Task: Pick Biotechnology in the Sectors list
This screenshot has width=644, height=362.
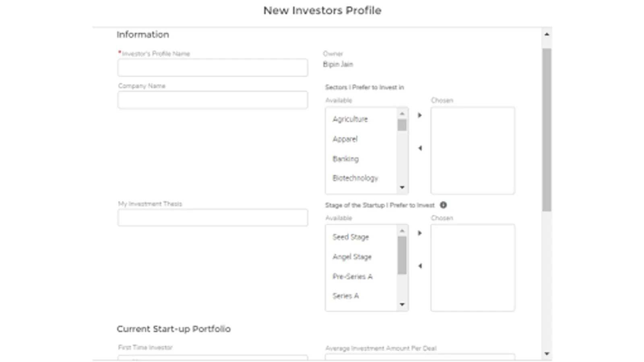Action: pyautogui.click(x=355, y=178)
